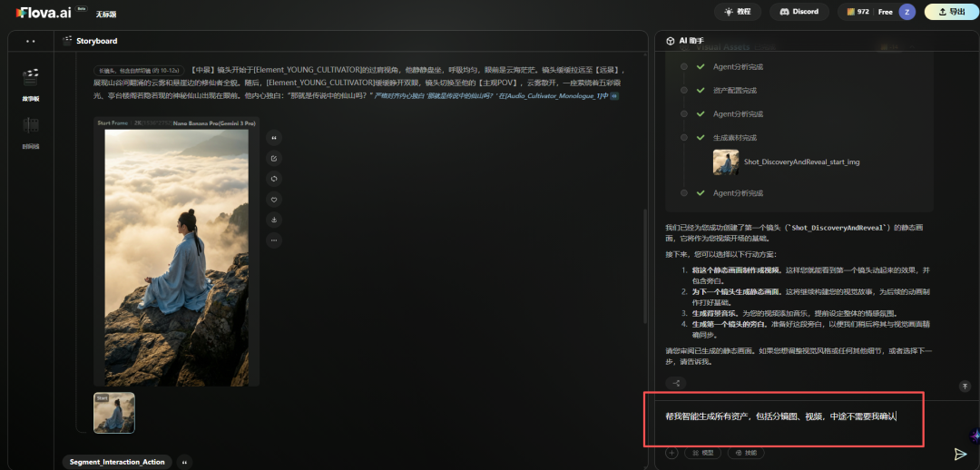Favorite the Start Frame image with heart icon

point(274,200)
